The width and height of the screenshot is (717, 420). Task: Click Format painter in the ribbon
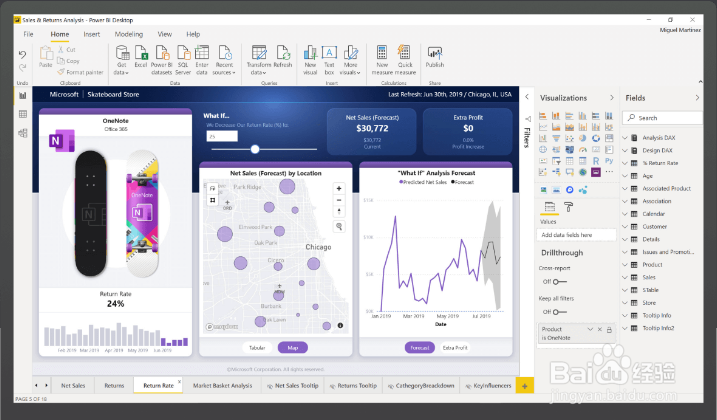[x=80, y=72]
